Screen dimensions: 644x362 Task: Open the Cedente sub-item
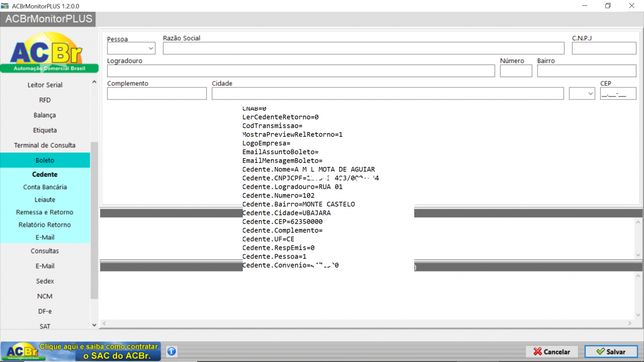coord(45,174)
